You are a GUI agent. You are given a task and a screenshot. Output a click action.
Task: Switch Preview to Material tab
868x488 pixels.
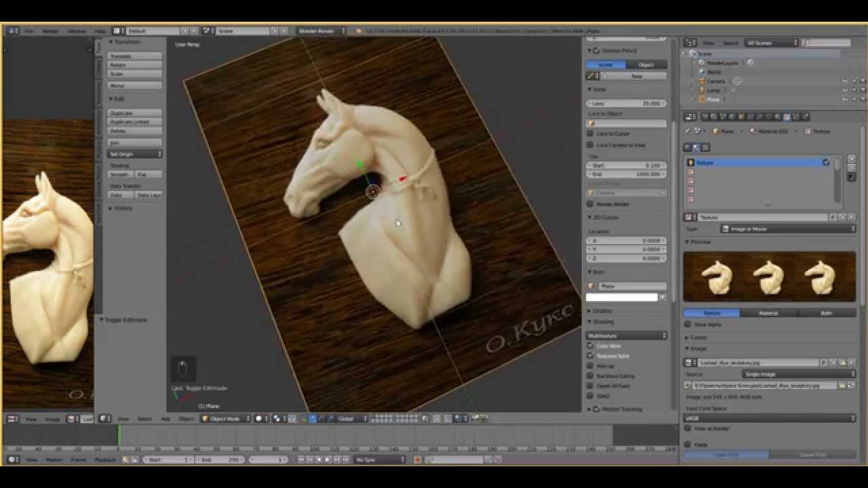(768, 313)
